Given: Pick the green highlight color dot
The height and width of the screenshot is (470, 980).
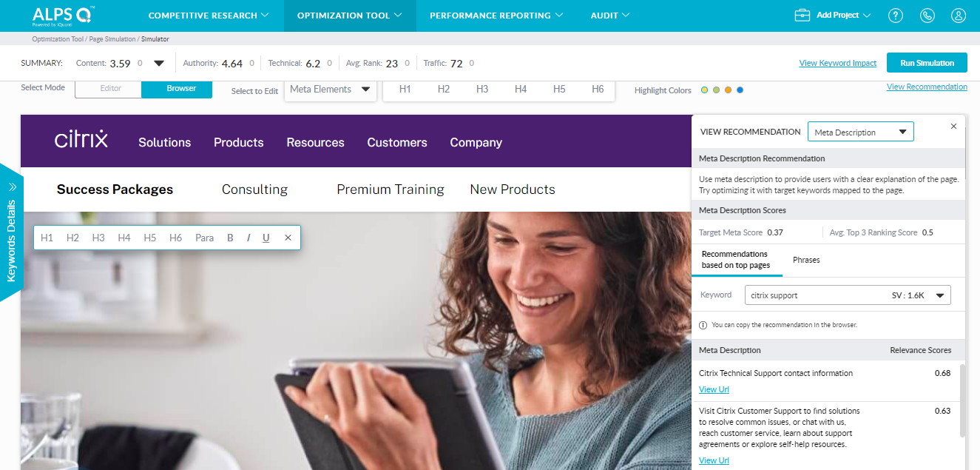Looking at the screenshot, I should (716, 90).
